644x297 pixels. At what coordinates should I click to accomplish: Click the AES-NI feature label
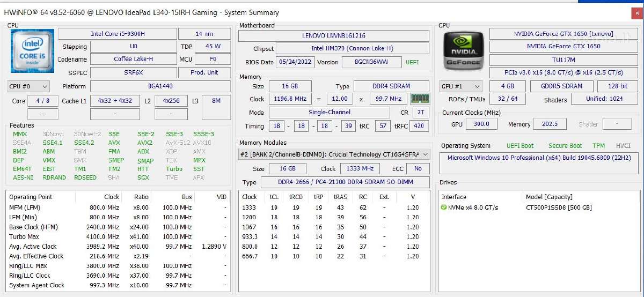click(23, 177)
